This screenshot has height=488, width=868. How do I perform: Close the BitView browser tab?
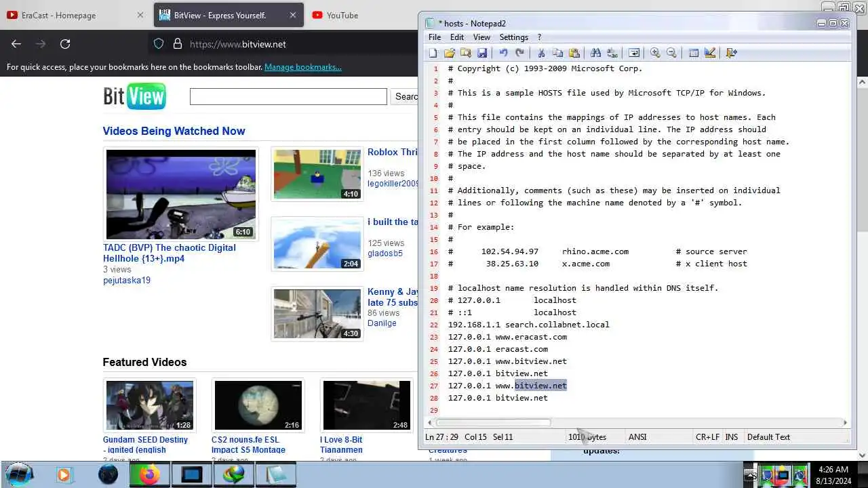(x=293, y=15)
